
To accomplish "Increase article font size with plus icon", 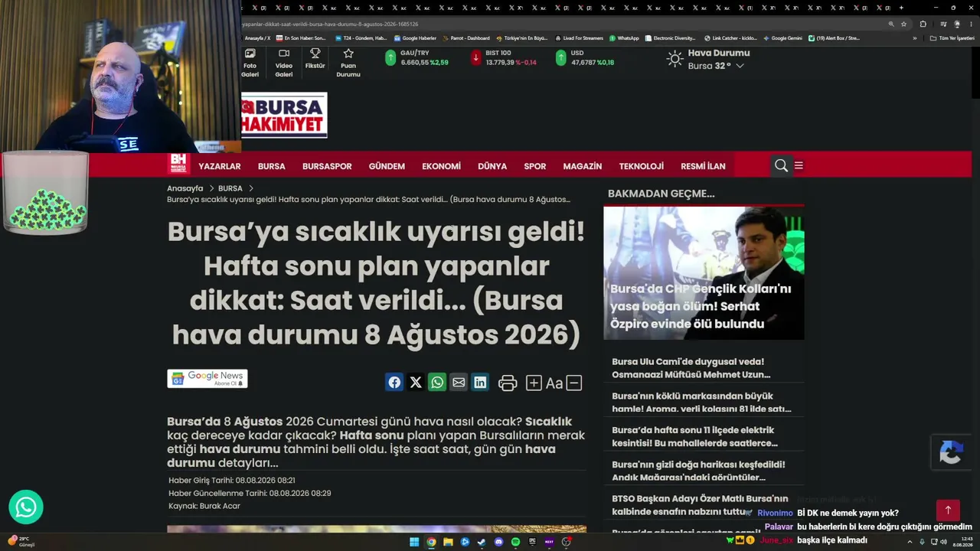I will [534, 383].
